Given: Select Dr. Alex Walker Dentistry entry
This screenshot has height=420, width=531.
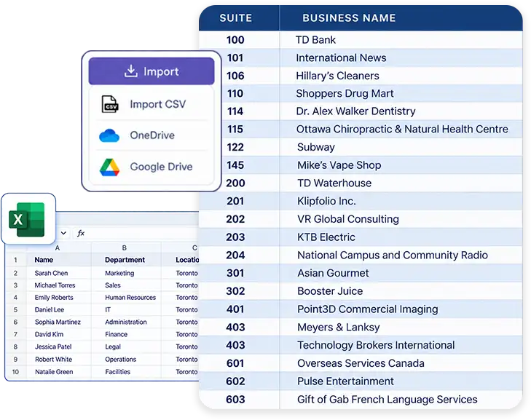Looking at the screenshot, I should [x=355, y=111].
